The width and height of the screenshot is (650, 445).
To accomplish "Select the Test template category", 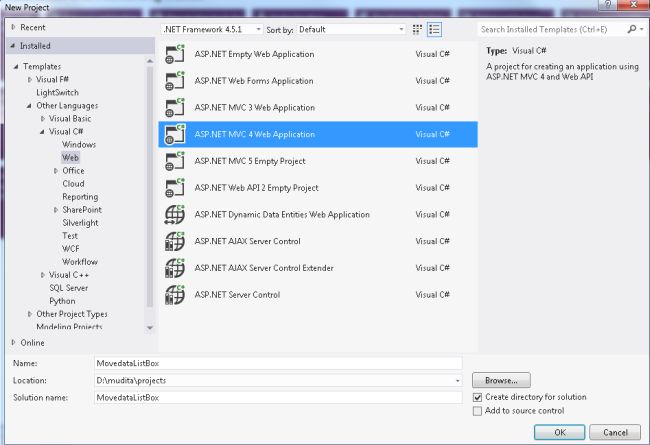I will click(x=70, y=236).
